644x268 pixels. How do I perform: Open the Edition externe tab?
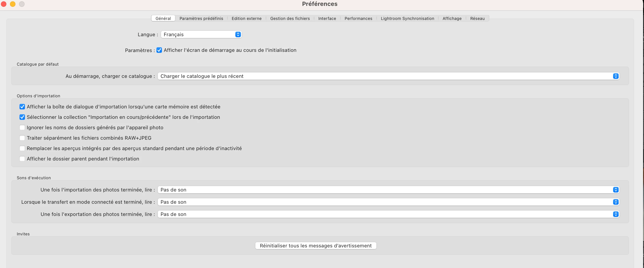[x=246, y=19]
